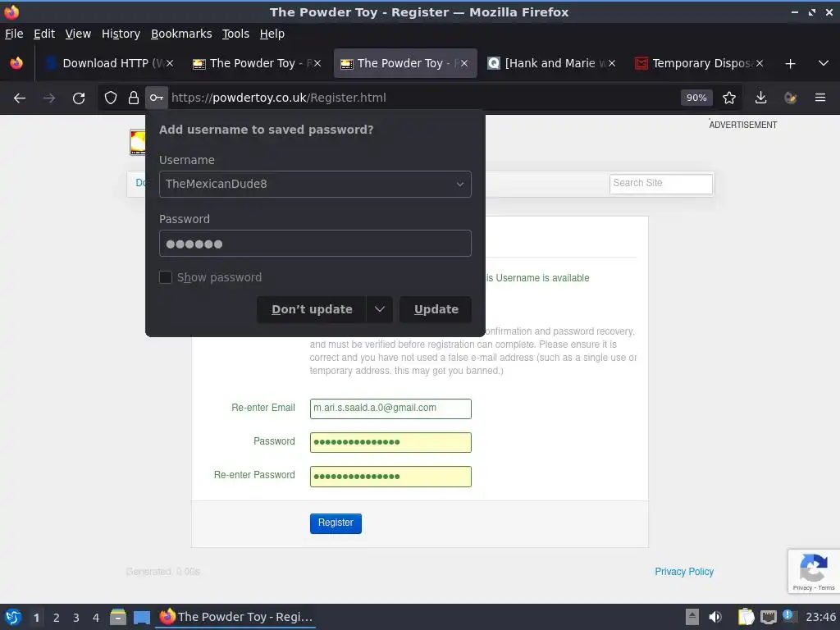Close the Download HTTP tab

(x=169, y=63)
